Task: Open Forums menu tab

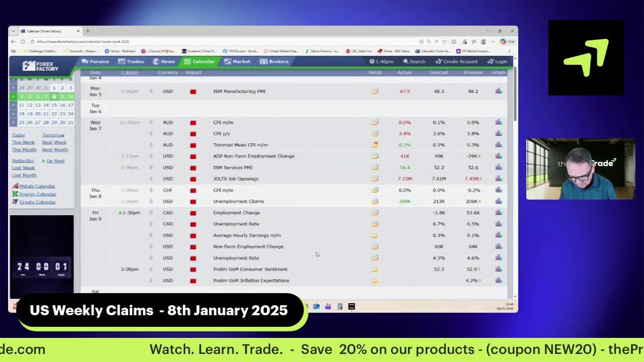Action: click(x=95, y=61)
